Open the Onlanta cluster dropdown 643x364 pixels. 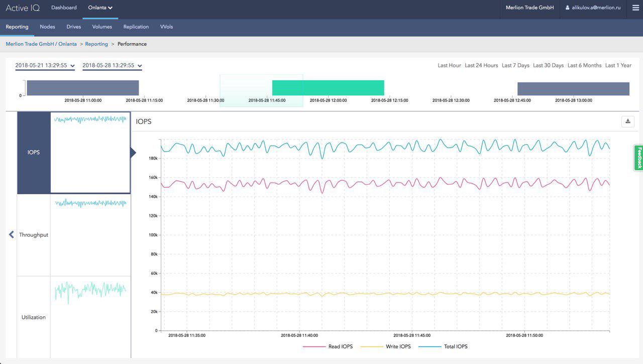click(x=99, y=8)
